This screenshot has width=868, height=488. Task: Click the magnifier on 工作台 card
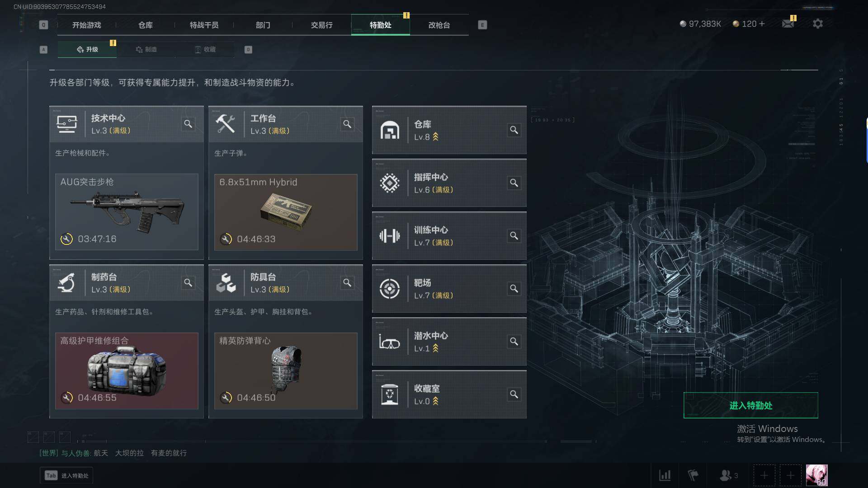[x=347, y=124]
